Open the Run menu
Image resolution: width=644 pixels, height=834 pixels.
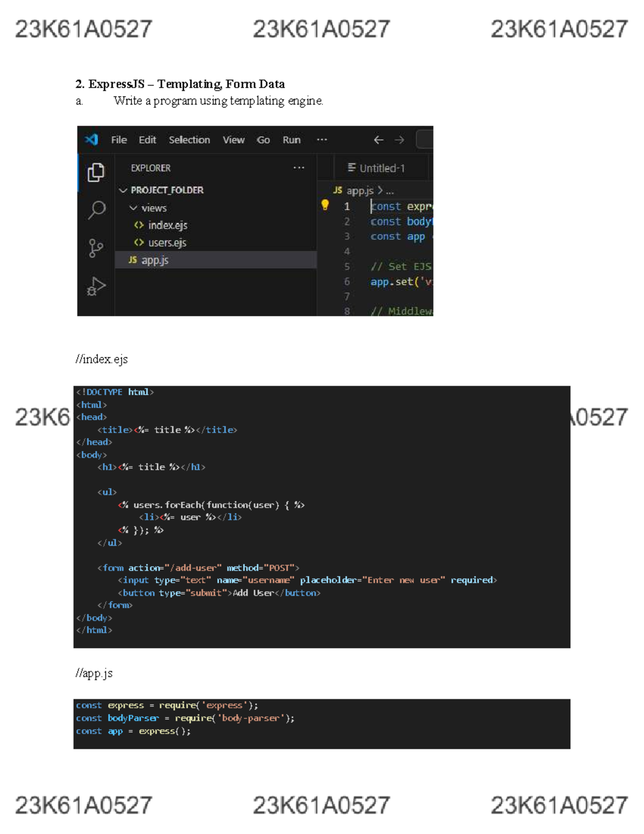(x=291, y=140)
